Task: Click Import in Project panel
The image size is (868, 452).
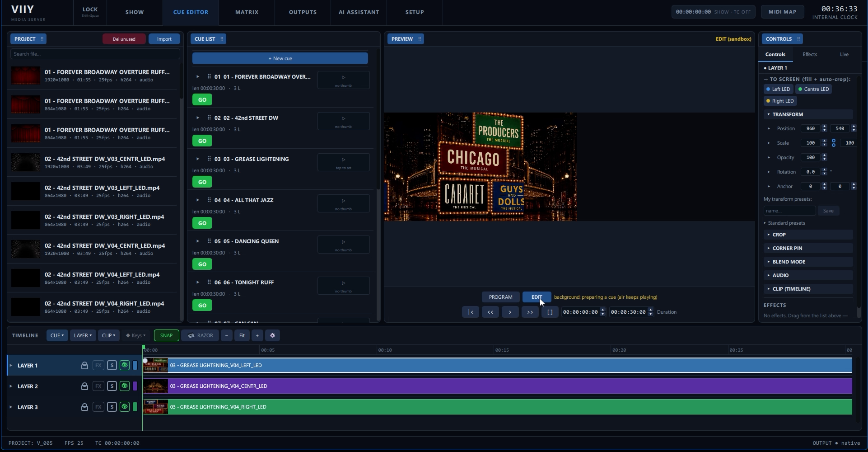Action: pyautogui.click(x=164, y=39)
